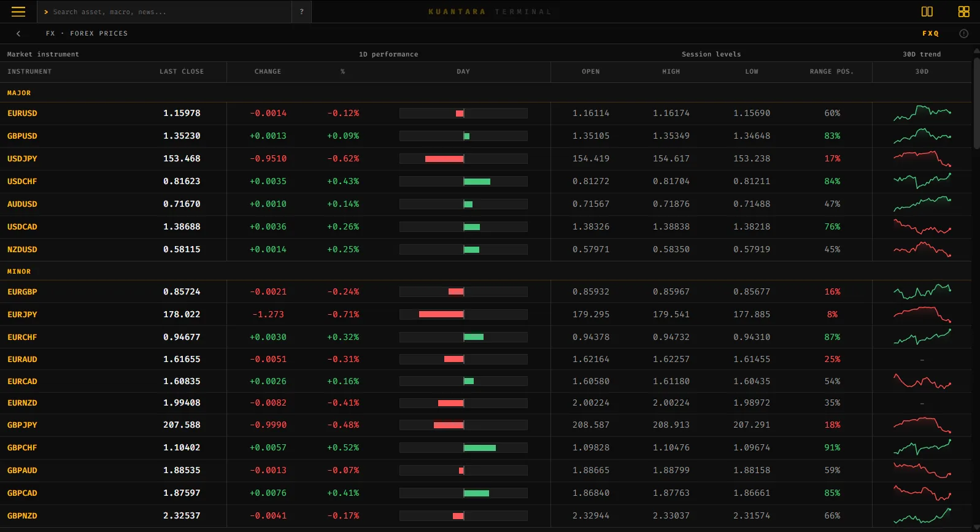Open the GBPCHF instrument
This screenshot has width=980, height=532.
pyautogui.click(x=22, y=448)
